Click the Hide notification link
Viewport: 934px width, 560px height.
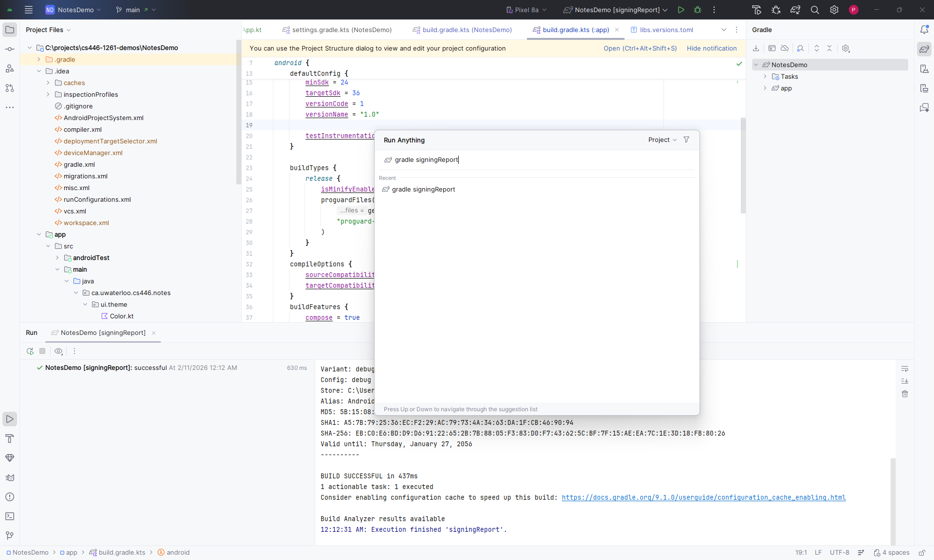tap(712, 48)
